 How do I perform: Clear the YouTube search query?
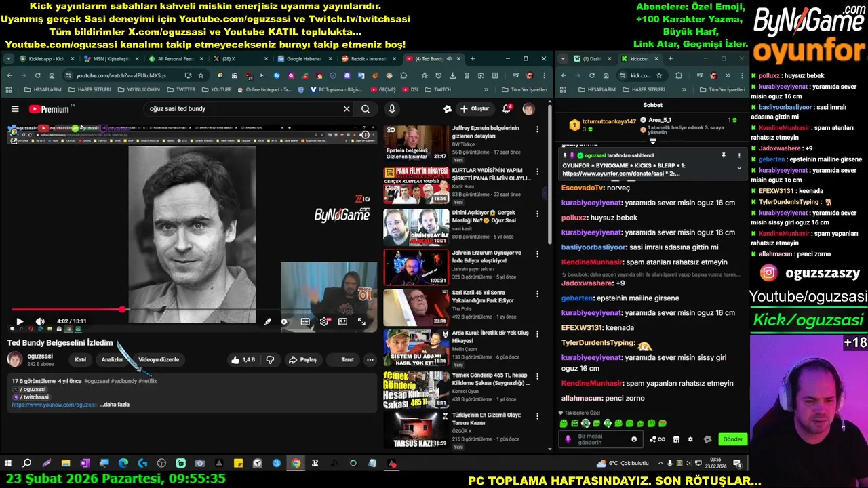[x=347, y=109]
